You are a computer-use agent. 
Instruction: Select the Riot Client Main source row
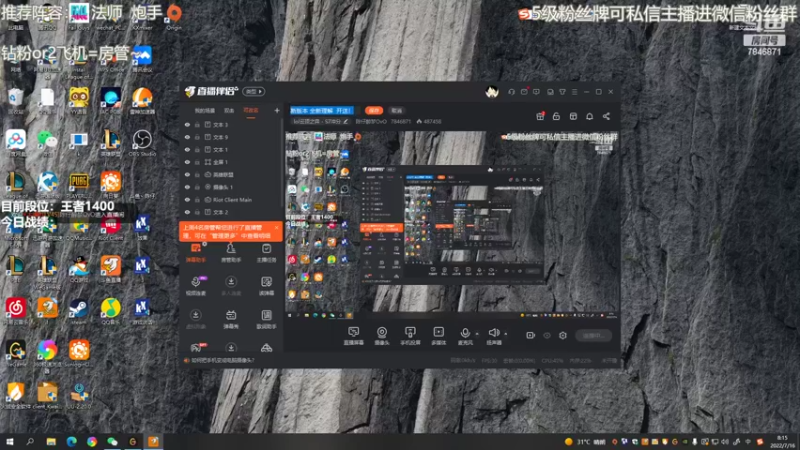(231, 200)
